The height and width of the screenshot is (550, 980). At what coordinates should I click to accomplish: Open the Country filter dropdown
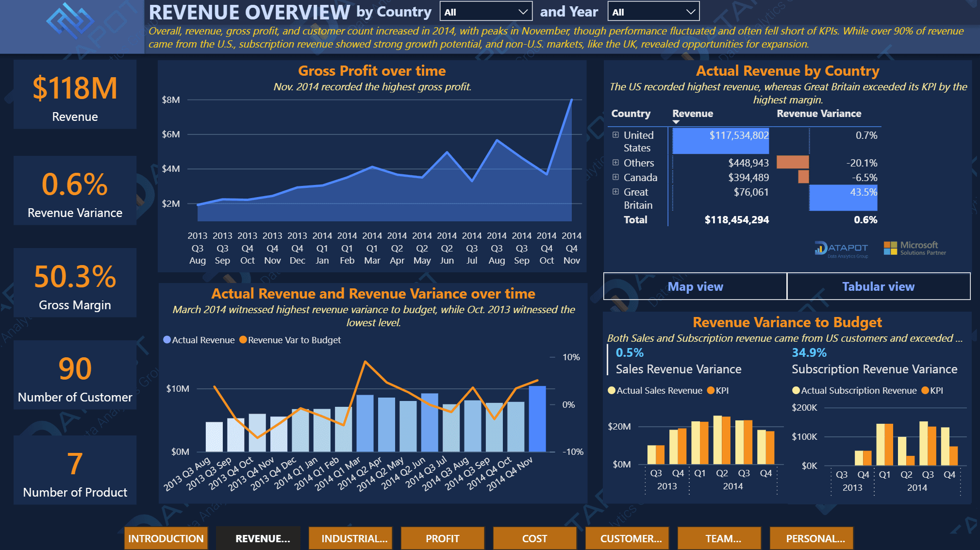(x=486, y=12)
